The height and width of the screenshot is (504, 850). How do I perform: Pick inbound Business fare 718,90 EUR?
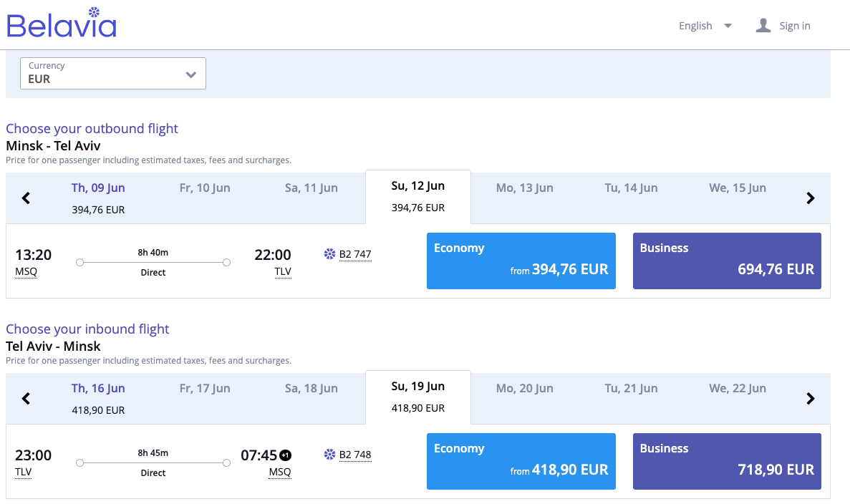(727, 462)
